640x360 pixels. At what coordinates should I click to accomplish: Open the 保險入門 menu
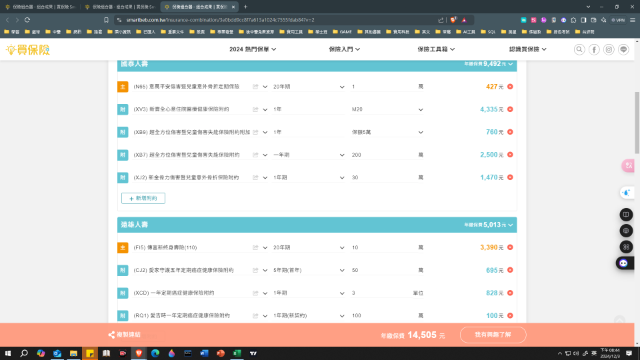344,49
